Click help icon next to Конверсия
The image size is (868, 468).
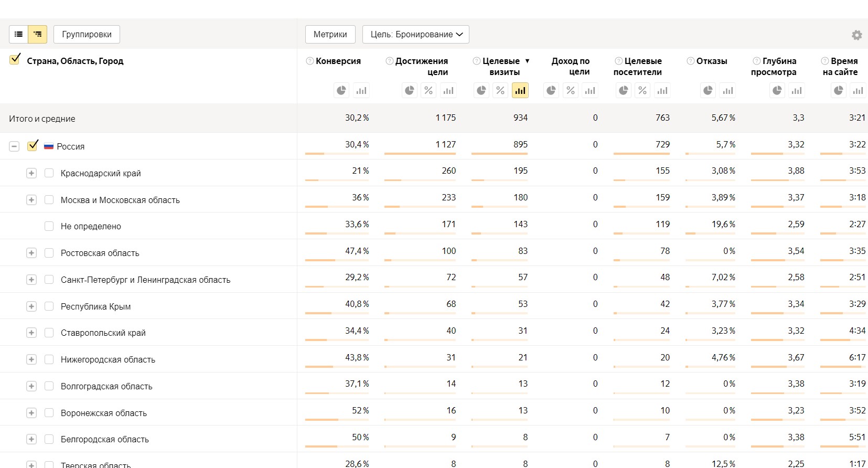point(310,61)
